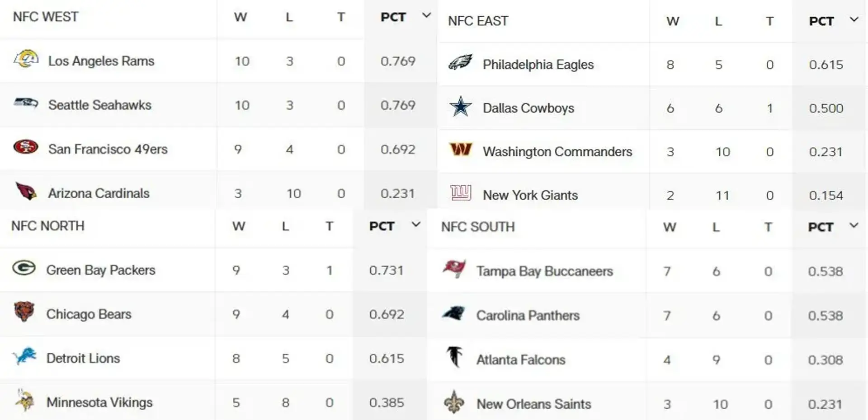Expand NFC East PCT sort chevron
Viewport: 868px width, 420px height.
(x=854, y=20)
